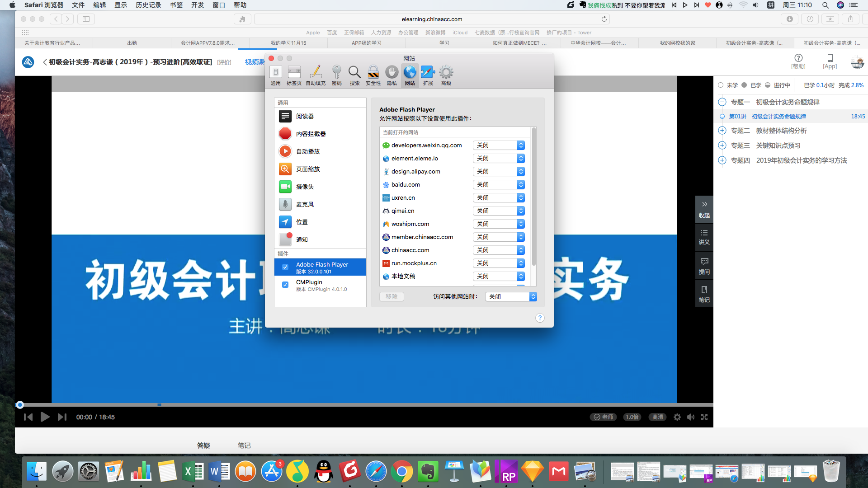Select the 未学 radio filter

(x=721, y=85)
